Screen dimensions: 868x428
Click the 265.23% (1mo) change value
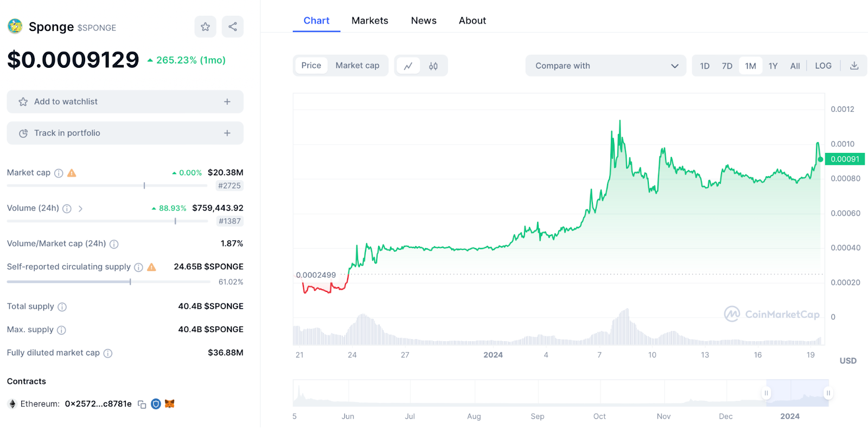pos(187,60)
